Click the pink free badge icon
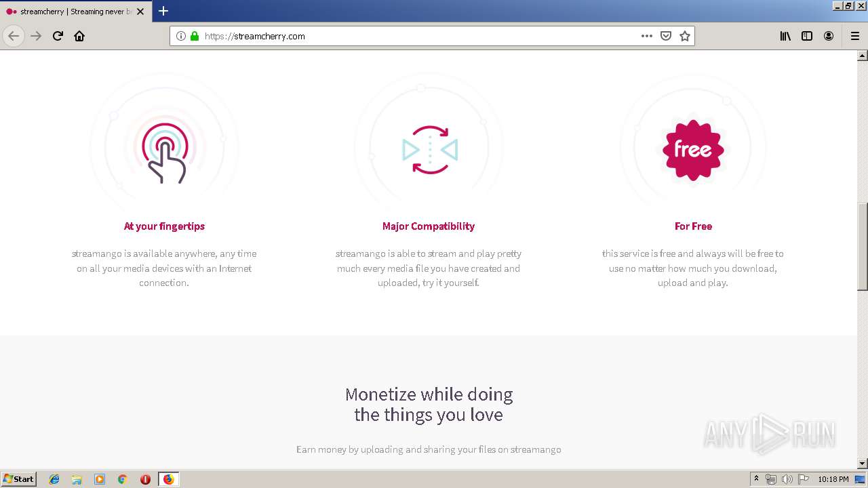This screenshot has height=488, width=868. pyautogui.click(x=693, y=150)
